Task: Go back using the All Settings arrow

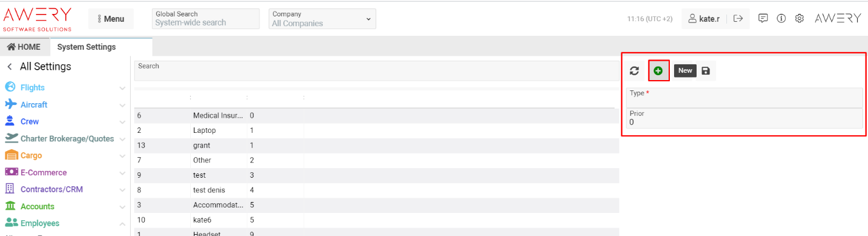Action: click(x=10, y=67)
